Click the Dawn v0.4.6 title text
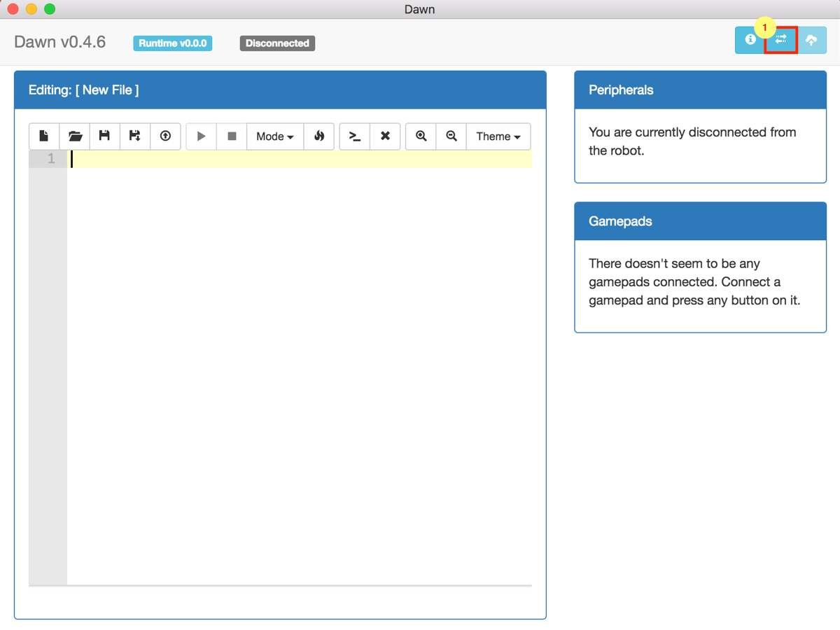Viewport: 840px width, 630px height. (x=60, y=42)
